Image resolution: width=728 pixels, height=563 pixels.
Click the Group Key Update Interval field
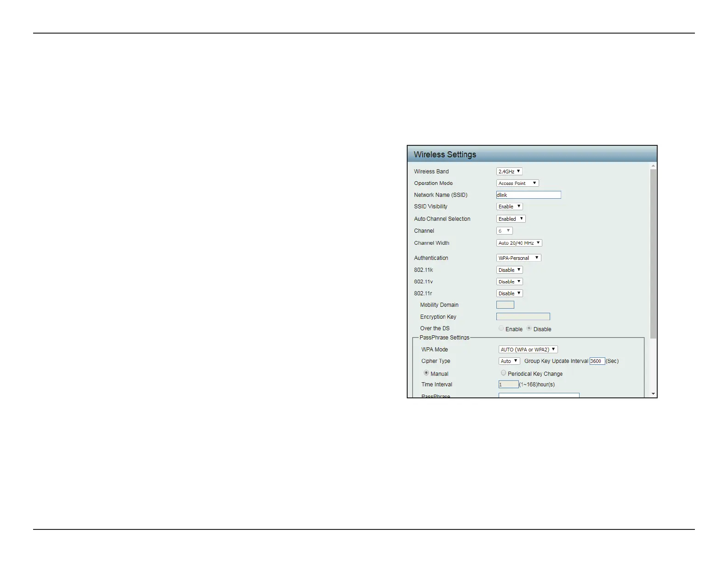(597, 361)
